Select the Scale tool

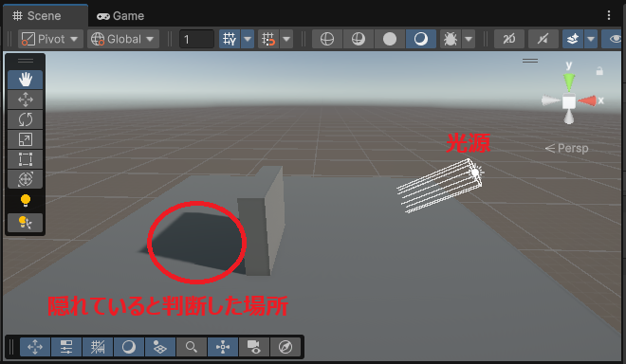point(26,139)
